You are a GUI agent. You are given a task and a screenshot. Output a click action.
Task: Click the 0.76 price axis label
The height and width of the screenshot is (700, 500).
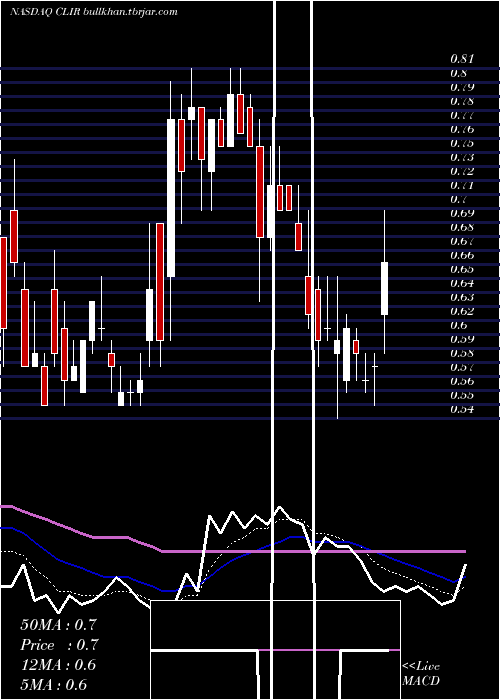point(462,129)
